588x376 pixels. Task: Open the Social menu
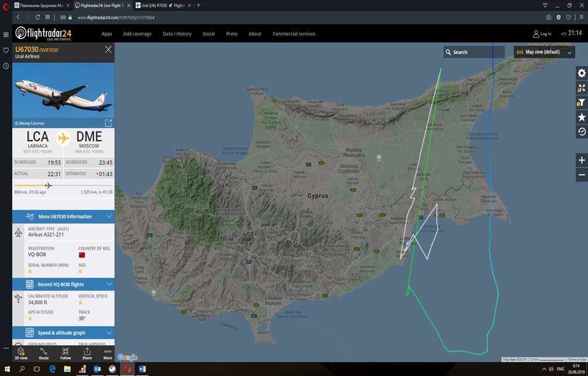[x=209, y=34]
